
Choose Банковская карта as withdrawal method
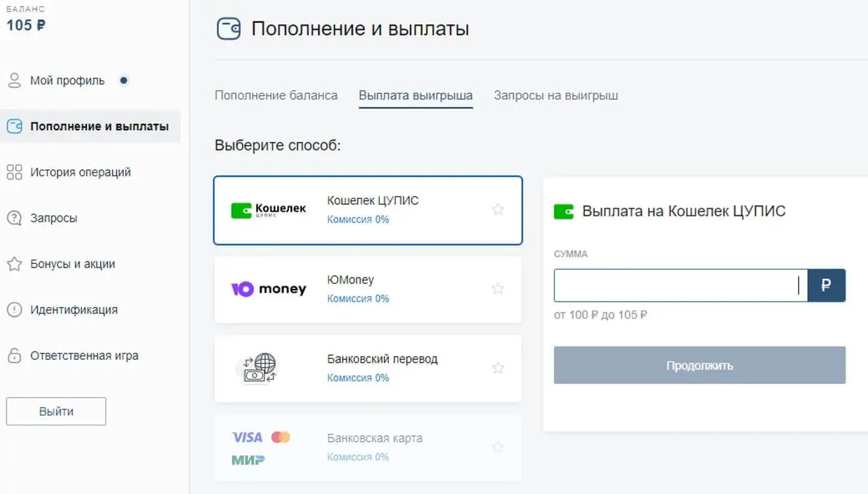[x=368, y=447]
